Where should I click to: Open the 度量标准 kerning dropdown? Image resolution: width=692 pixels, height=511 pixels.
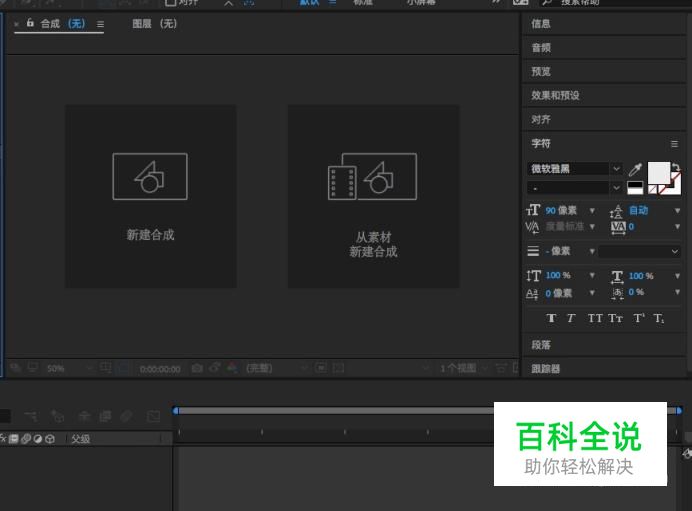pyautogui.click(x=592, y=227)
